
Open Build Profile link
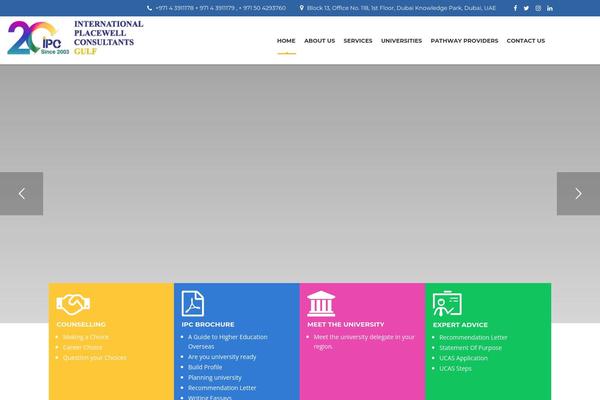(x=205, y=367)
